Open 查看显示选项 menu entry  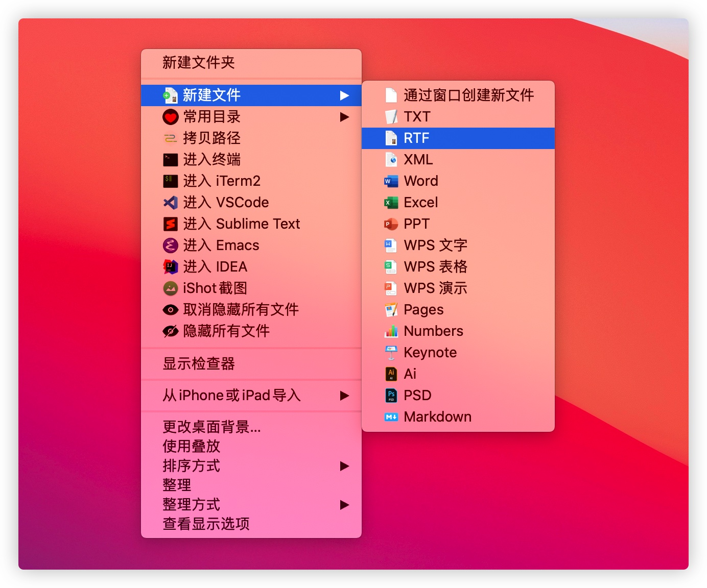(x=251, y=524)
